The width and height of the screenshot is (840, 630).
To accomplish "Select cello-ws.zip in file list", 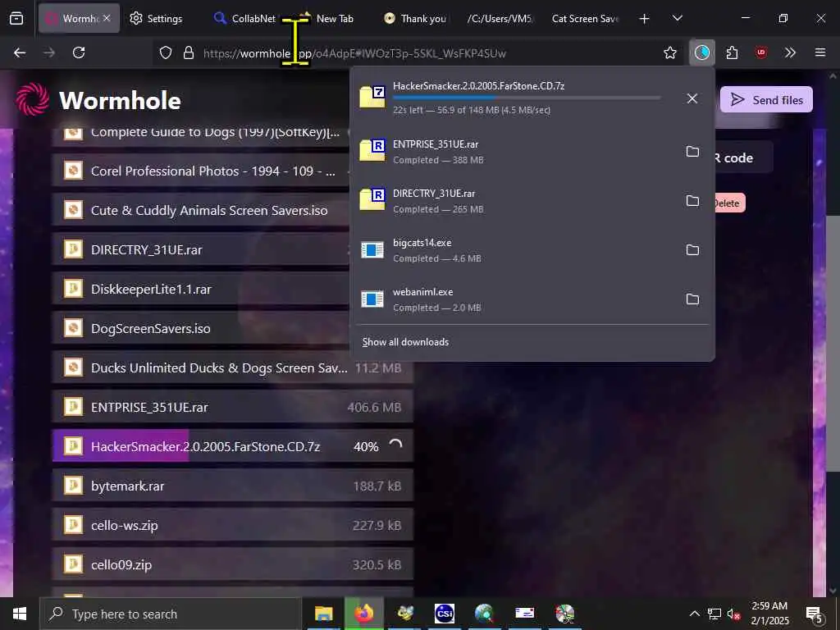I will (x=232, y=526).
